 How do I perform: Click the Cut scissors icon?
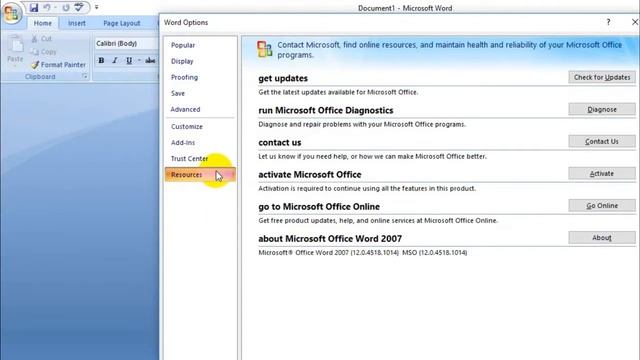point(34,39)
